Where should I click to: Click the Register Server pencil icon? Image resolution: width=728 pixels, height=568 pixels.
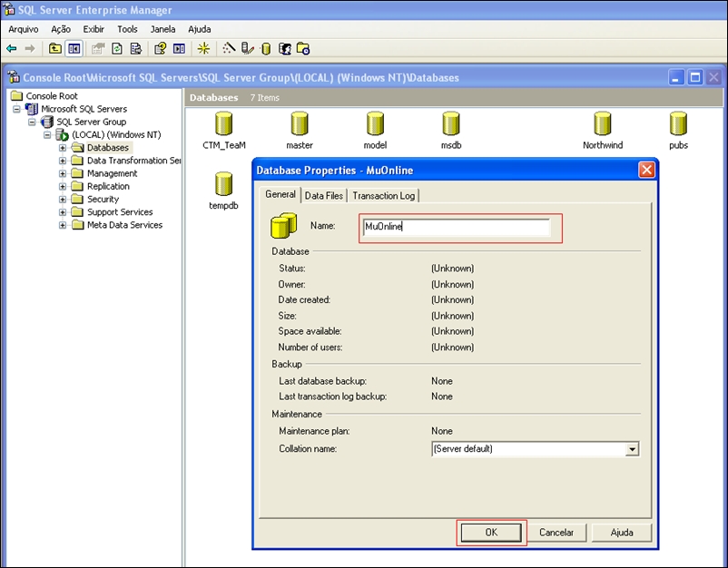pos(248,48)
